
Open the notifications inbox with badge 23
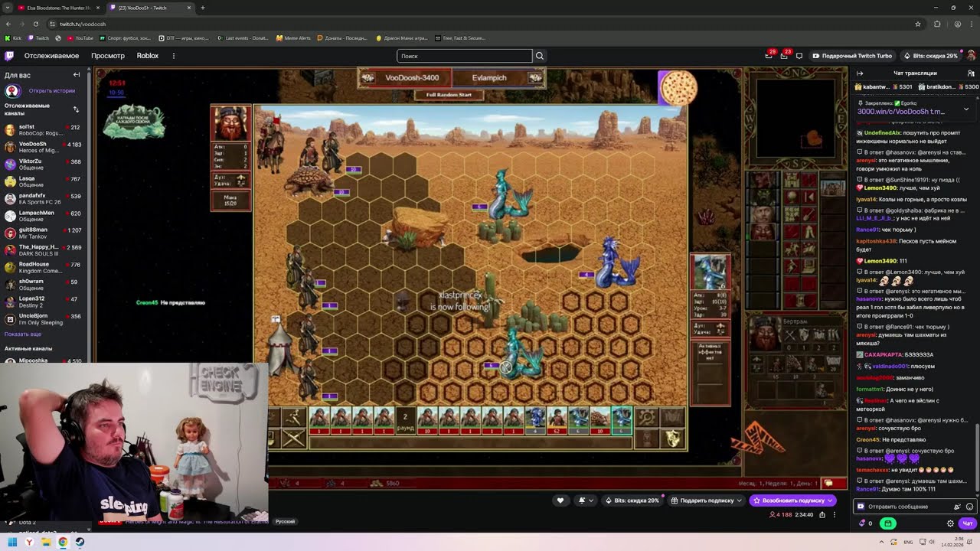(784, 55)
